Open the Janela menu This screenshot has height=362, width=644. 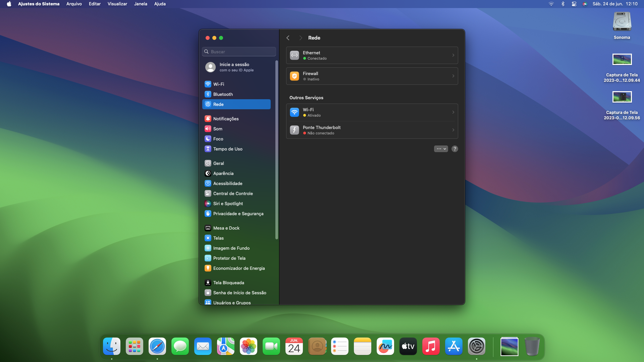(x=141, y=4)
